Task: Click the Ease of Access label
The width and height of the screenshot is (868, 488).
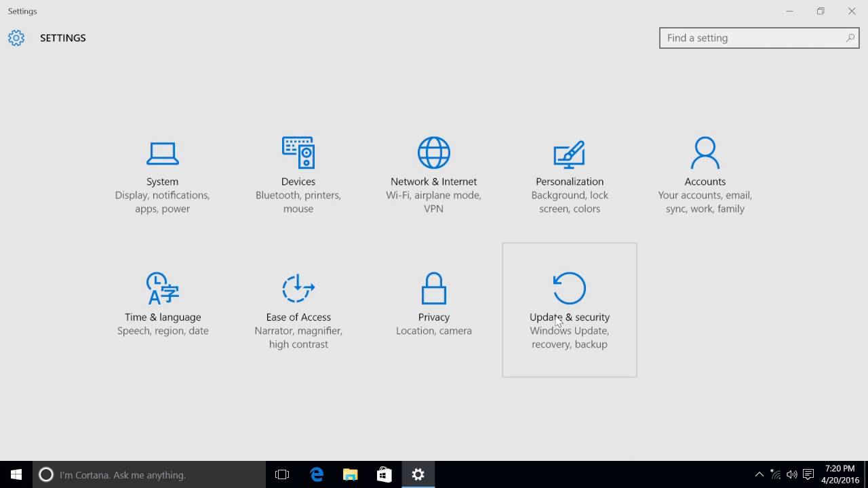Action: (298, 317)
